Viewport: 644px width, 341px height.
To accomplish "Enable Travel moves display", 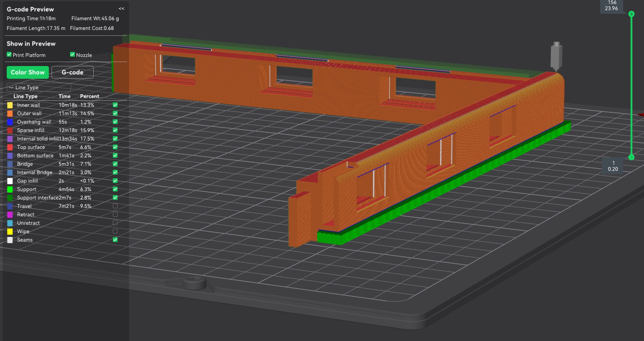I will pos(115,206).
